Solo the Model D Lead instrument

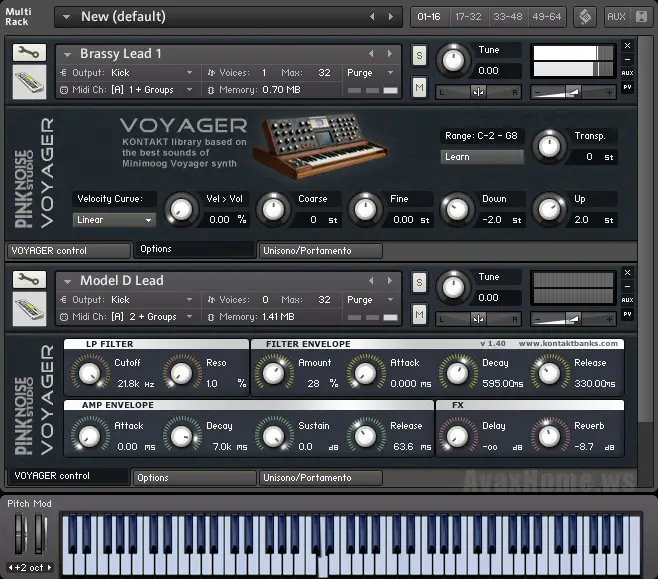(419, 282)
